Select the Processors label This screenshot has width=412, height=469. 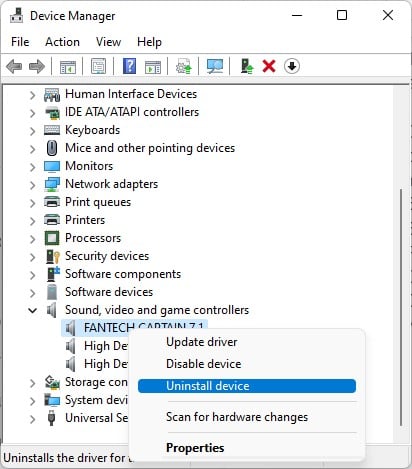[x=93, y=238]
